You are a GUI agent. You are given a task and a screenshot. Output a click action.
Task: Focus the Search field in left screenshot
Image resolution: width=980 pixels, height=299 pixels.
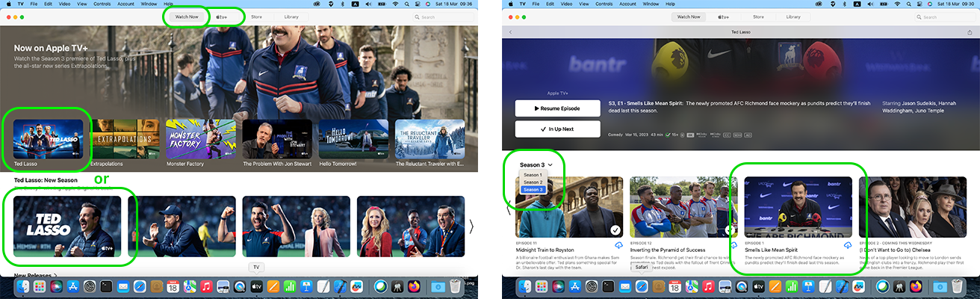(x=441, y=16)
